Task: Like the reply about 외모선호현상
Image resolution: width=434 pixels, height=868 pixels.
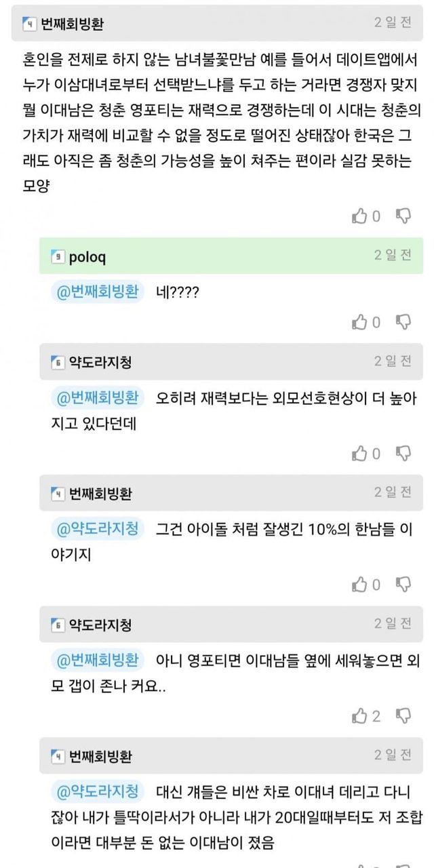Action: click(x=359, y=454)
